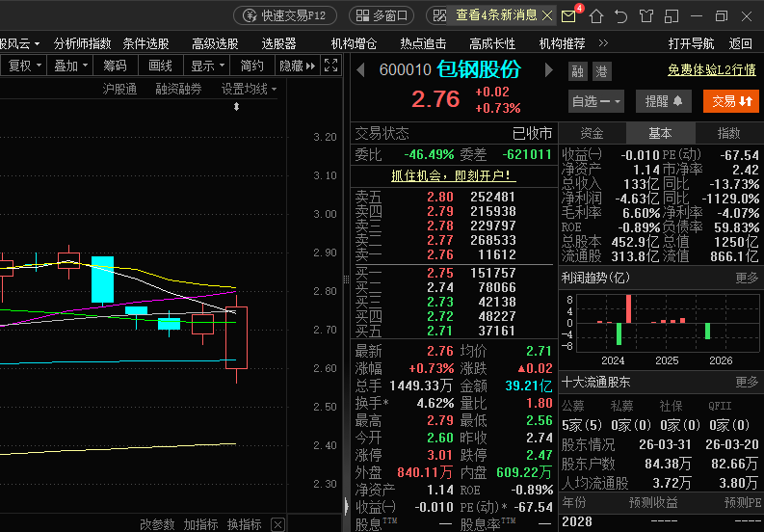Screen dimensions: 764x532
Task: Open 显示 display dropdown
Action: pyautogui.click(x=207, y=66)
